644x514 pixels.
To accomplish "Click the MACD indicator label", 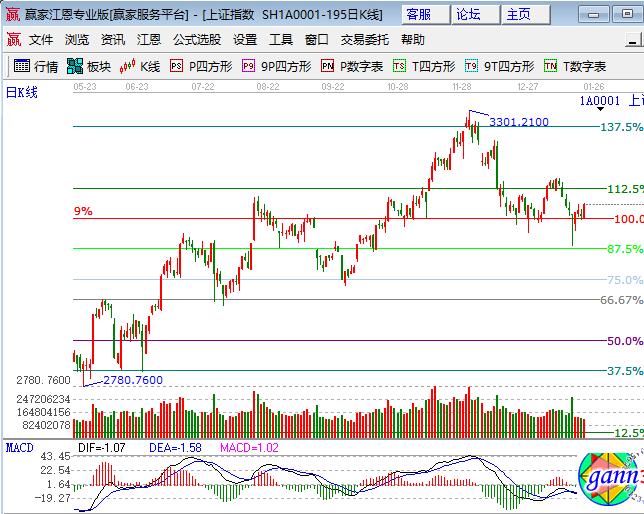I will pyautogui.click(x=21, y=448).
